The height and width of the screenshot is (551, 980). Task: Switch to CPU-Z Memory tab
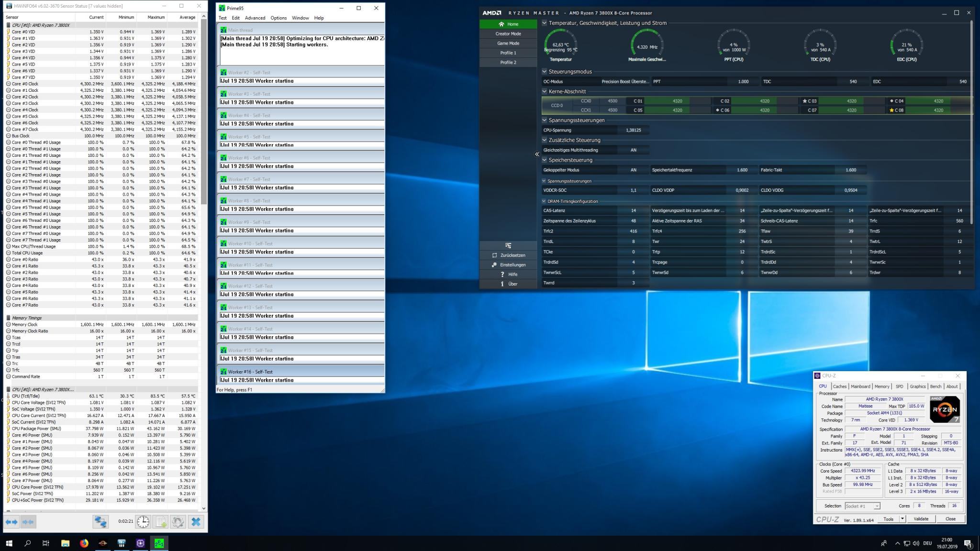(x=881, y=386)
